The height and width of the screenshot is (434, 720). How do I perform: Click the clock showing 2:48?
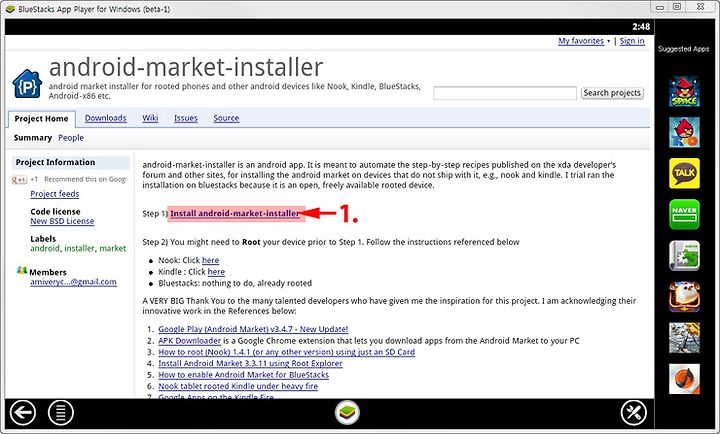(641, 27)
